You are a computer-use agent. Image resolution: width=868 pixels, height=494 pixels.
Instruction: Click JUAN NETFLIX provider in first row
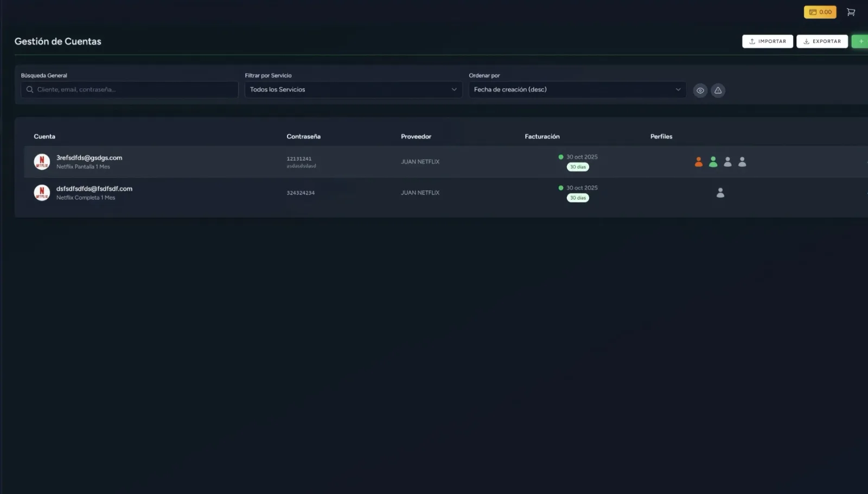[x=420, y=162]
